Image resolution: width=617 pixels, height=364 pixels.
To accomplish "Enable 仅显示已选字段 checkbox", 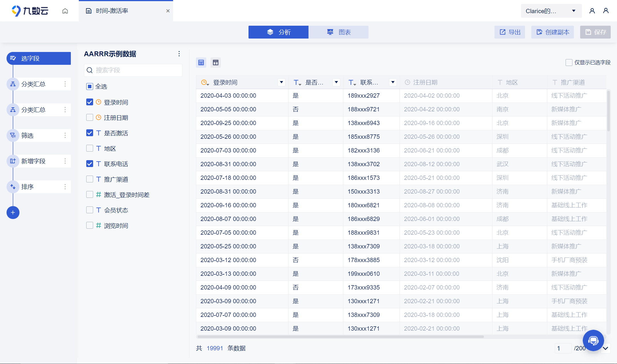I will [569, 63].
